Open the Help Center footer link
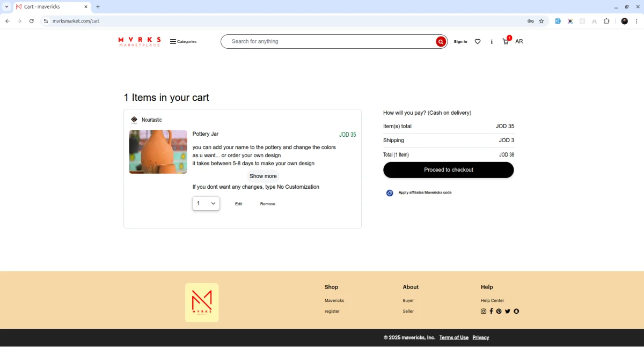 (x=493, y=301)
